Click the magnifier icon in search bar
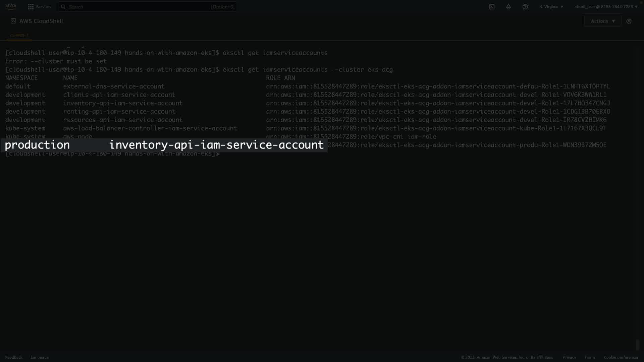The width and height of the screenshot is (644, 362). [63, 7]
